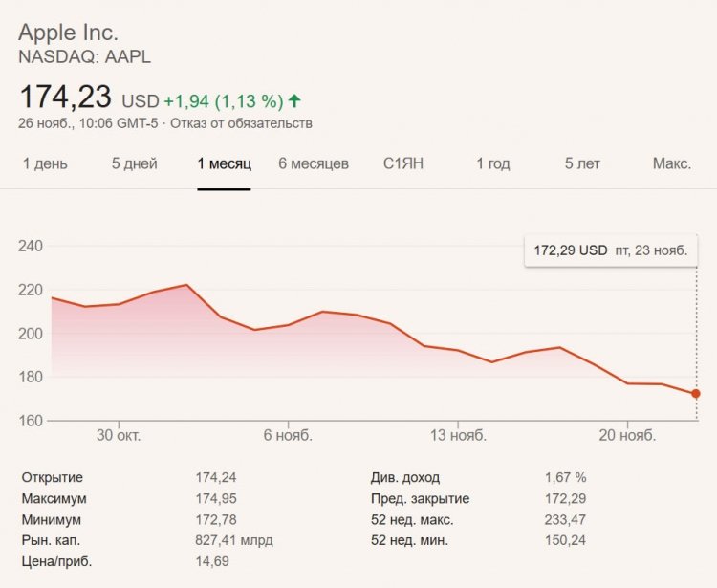Screen dimensions: 717x588
Task: Select the red data point on chart
Action: [696, 394]
